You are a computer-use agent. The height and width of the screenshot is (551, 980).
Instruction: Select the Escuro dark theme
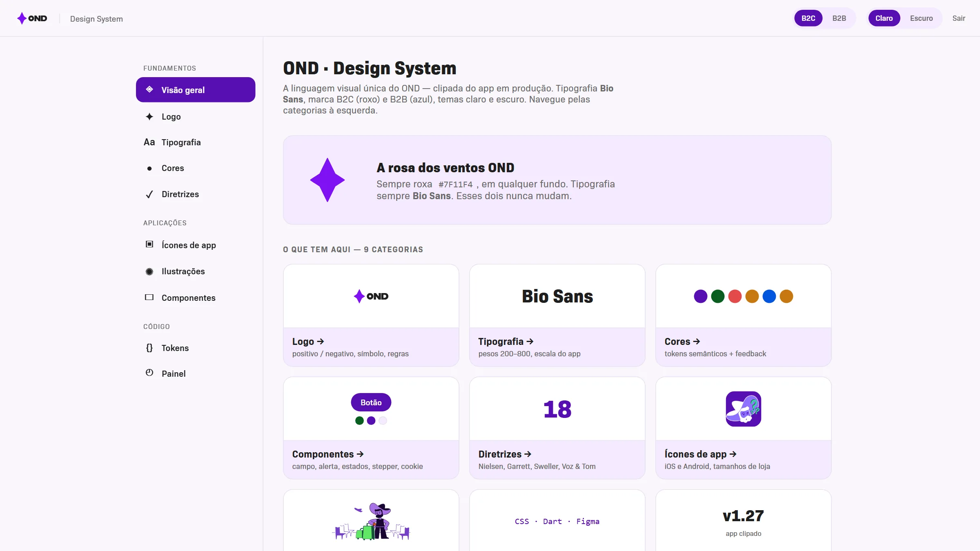pyautogui.click(x=921, y=18)
